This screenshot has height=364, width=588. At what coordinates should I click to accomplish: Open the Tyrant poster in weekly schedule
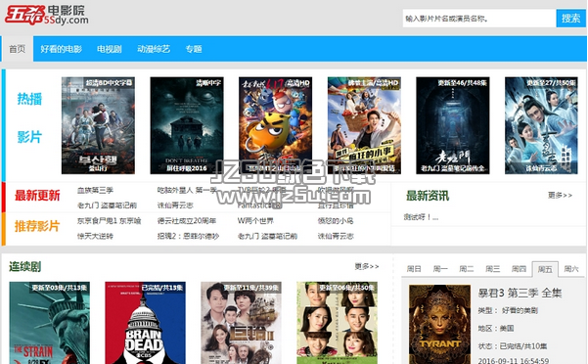[x=439, y=324]
